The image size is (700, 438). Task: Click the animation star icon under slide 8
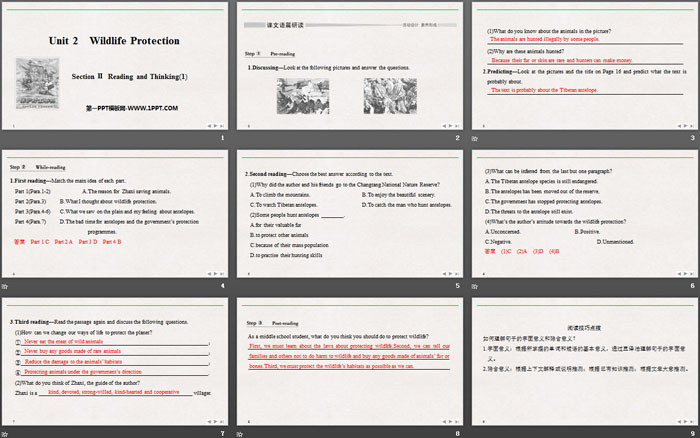[x=240, y=434]
